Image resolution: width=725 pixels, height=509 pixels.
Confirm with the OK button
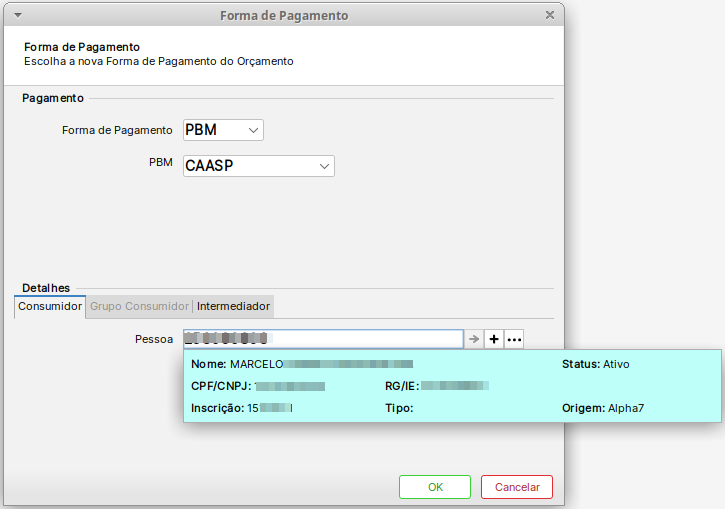(435, 487)
